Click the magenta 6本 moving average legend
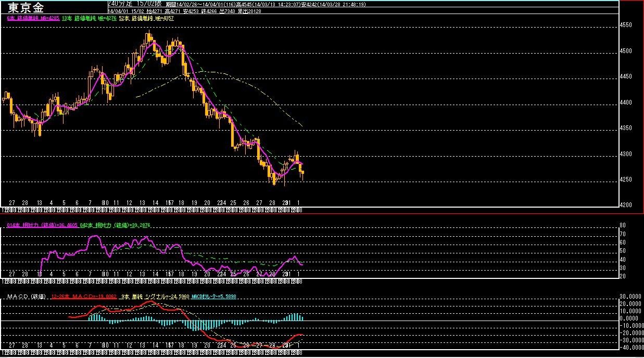 [32, 18]
